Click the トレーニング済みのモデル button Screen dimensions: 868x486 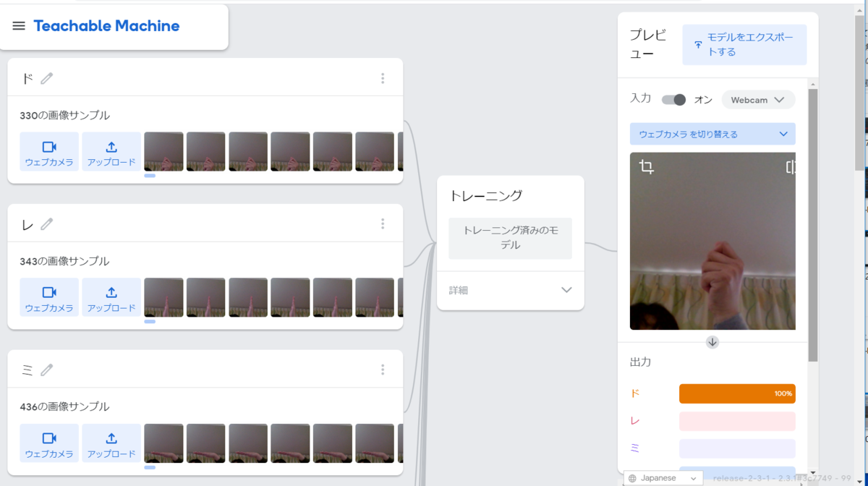click(510, 238)
